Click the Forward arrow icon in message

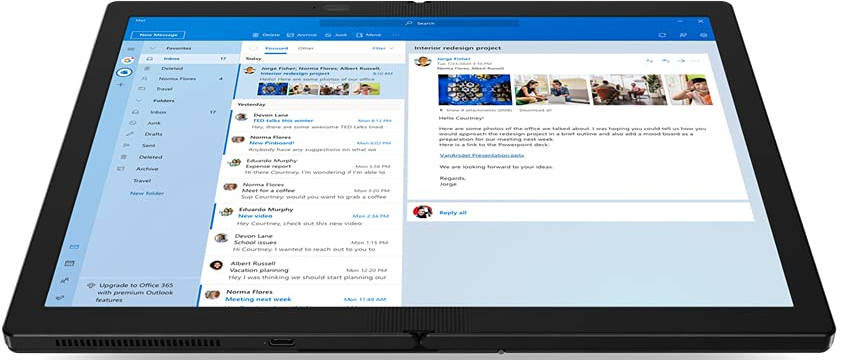pyautogui.click(x=681, y=60)
